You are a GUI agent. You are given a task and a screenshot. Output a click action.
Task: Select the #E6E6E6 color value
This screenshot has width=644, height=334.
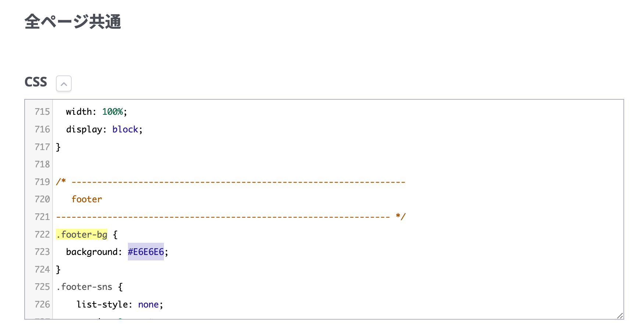click(146, 252)
